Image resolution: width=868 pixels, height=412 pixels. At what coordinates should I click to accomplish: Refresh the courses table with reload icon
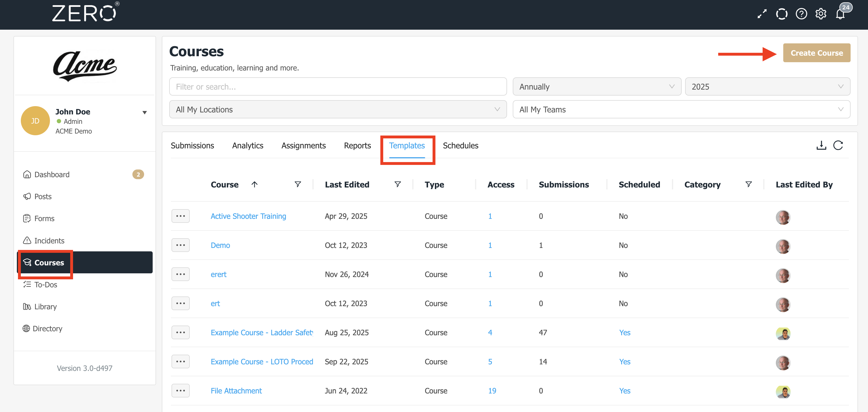coord(838,145)
